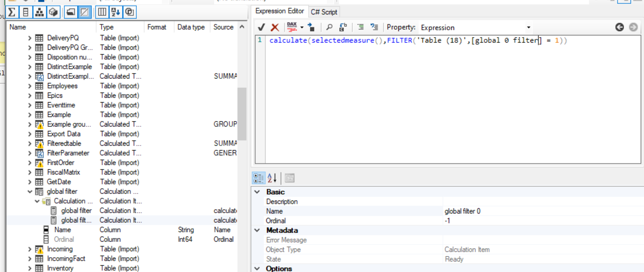
Task: Click the Ordinal column icon
Action: click(x=47, y=239)
